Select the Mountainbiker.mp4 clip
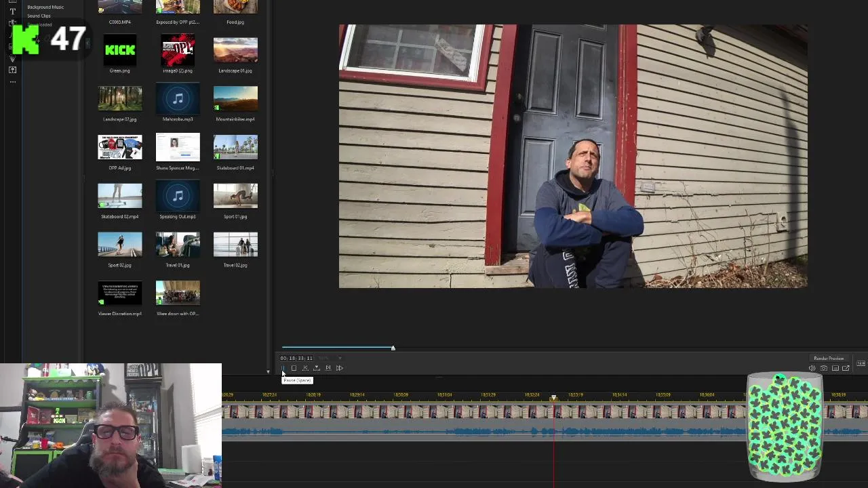 (235, 98)
